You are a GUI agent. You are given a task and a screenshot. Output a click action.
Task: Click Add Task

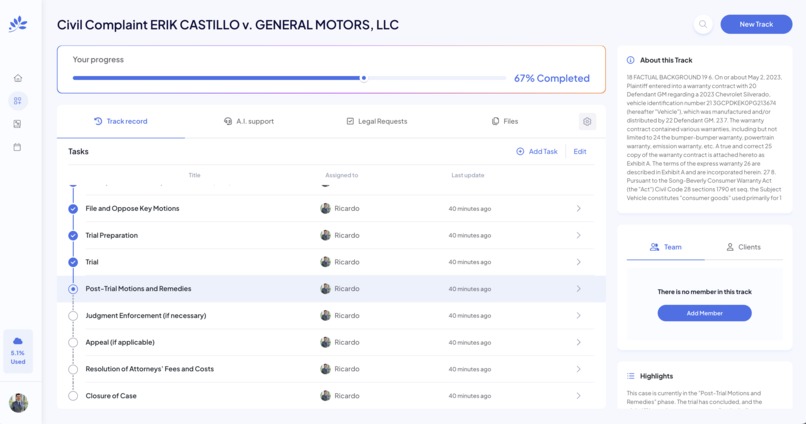pyautogui.click(x=537, y=152)
